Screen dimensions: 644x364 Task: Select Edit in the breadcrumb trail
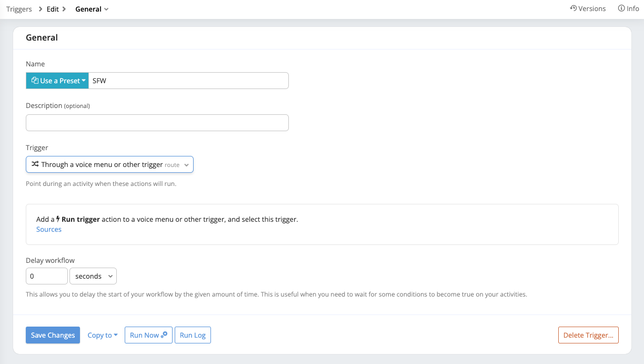pos(53,9)
